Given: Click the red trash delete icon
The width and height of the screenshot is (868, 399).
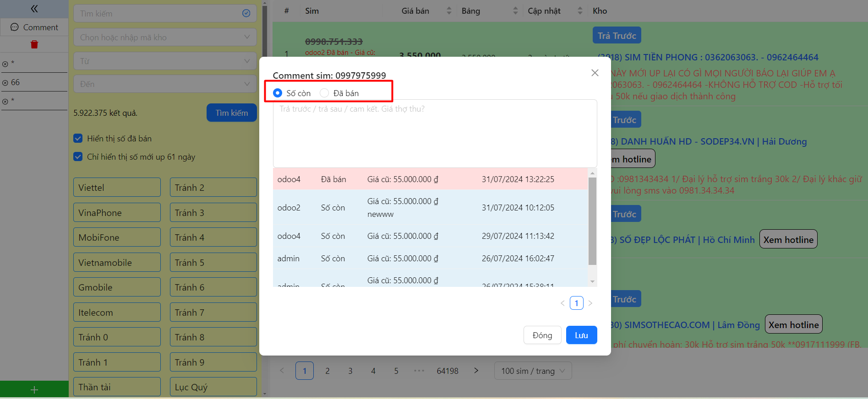Looking at the screenshot, I should [34, 44].
